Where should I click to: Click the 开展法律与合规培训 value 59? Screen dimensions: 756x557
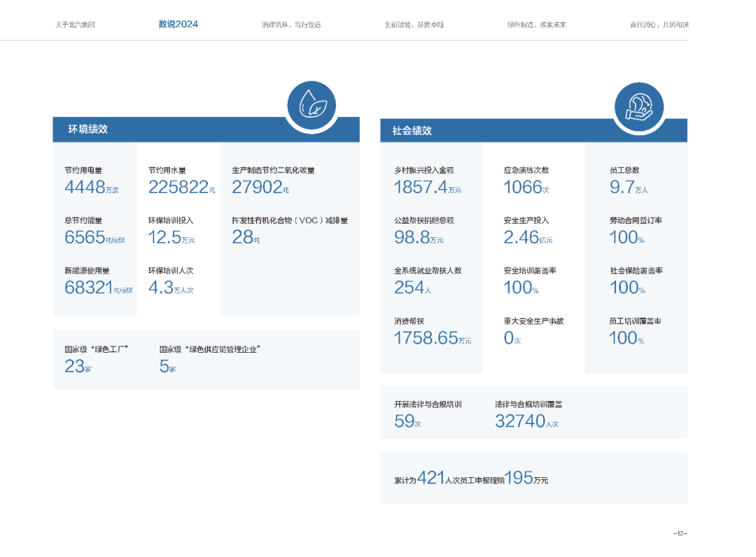(404, 422)
